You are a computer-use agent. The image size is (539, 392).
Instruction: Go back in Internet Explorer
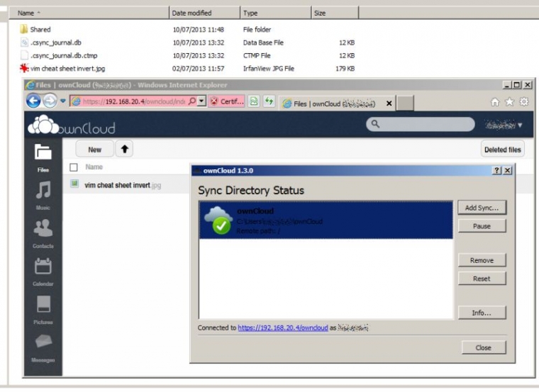coord(33,101)
